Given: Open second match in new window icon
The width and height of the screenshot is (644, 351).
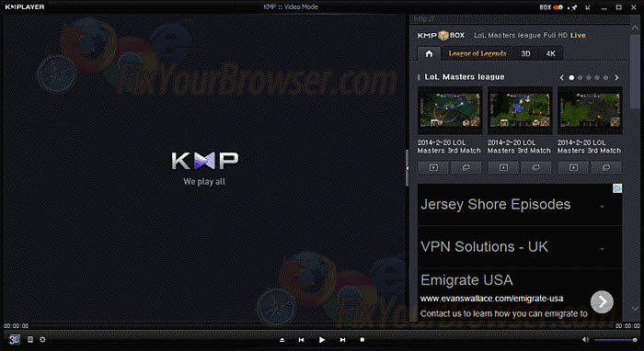Looking at the screenshot, I should coord(535,167).
